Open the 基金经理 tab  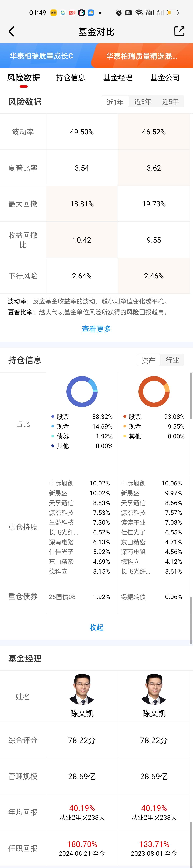point(118,78)
